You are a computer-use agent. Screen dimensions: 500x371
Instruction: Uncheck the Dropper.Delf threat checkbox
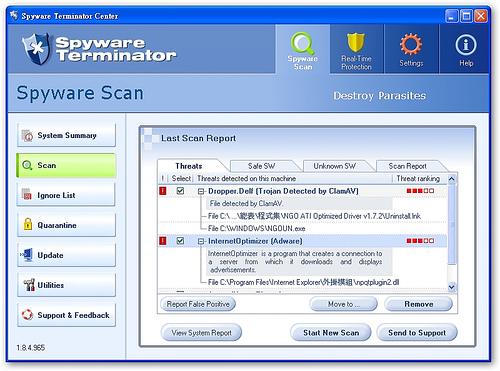click(x=180, y=191)
